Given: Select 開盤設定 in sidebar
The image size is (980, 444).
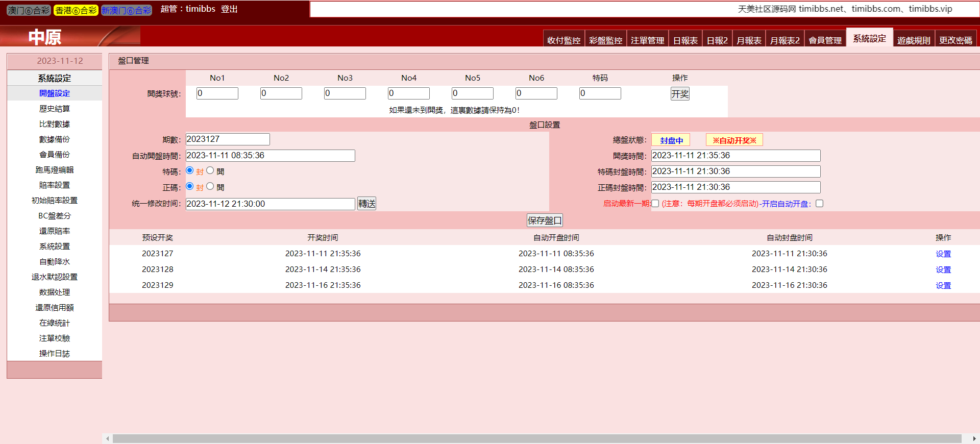Looking at the screenshot, I should [x=55, y=93].
